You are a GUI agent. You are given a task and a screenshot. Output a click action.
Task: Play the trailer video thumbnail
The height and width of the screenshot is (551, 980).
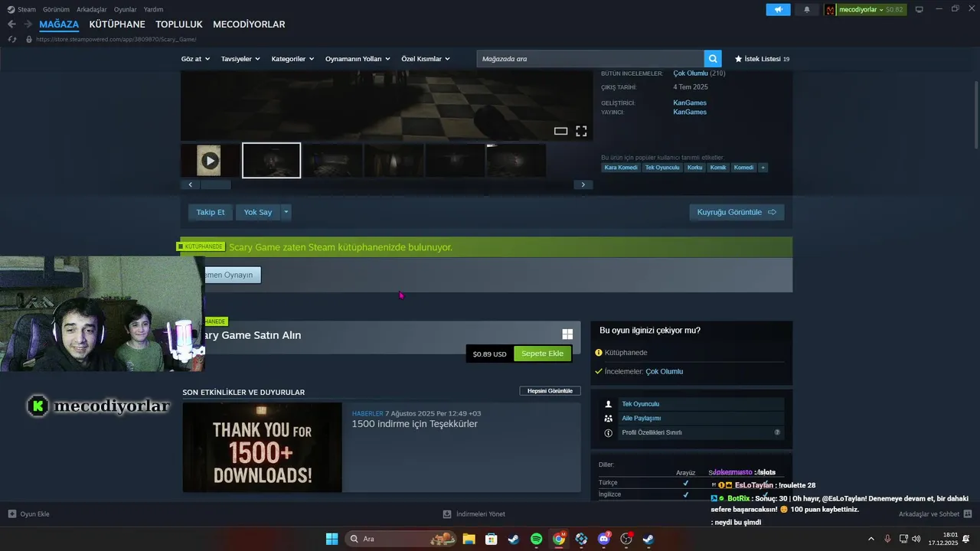tap(209, 161)
